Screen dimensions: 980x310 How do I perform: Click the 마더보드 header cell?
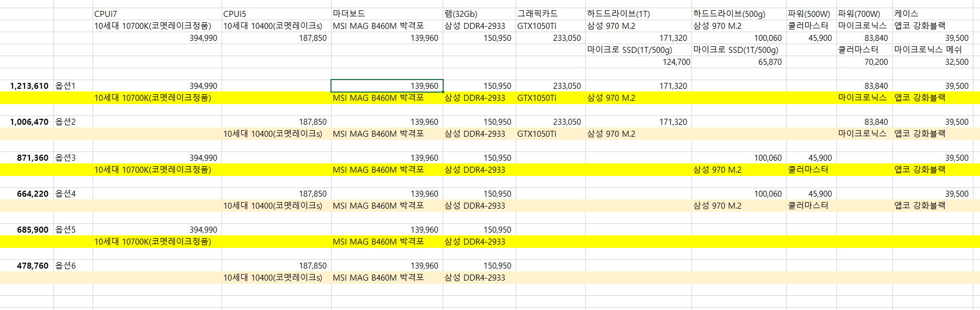(x=387, y=14)
